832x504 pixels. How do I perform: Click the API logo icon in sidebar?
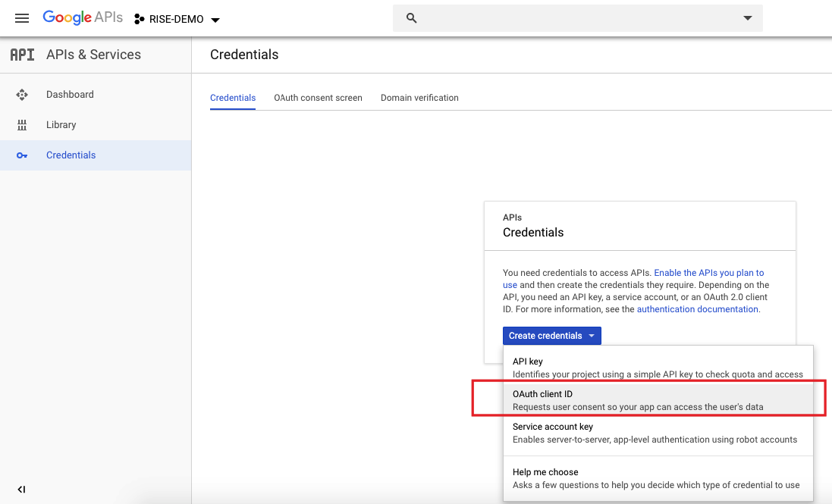pos(22,55)
